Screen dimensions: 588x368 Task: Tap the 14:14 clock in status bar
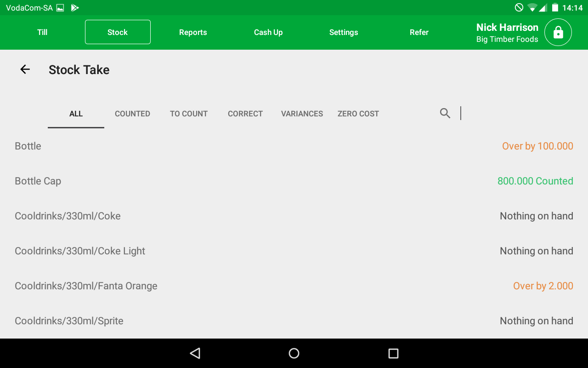tap(572, 8)
